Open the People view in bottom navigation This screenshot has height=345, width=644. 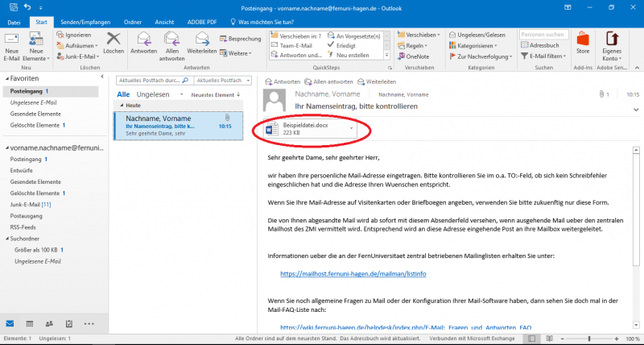[50, 323]
